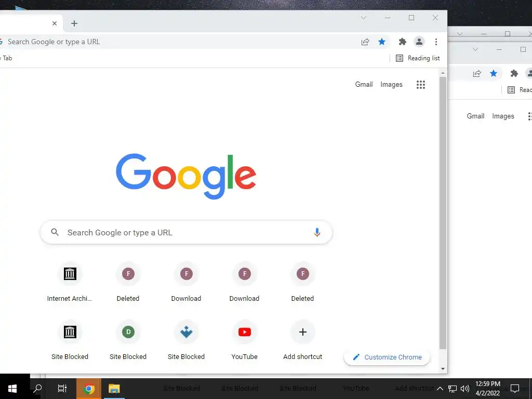Click the Add shortcut plus tile
532x399 pixels.
(303, 340)
